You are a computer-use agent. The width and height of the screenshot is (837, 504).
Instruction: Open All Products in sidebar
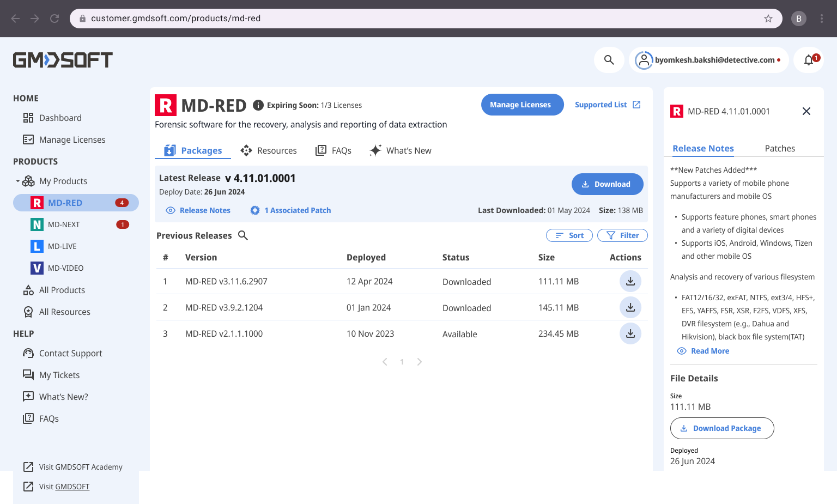pos(54,290)
